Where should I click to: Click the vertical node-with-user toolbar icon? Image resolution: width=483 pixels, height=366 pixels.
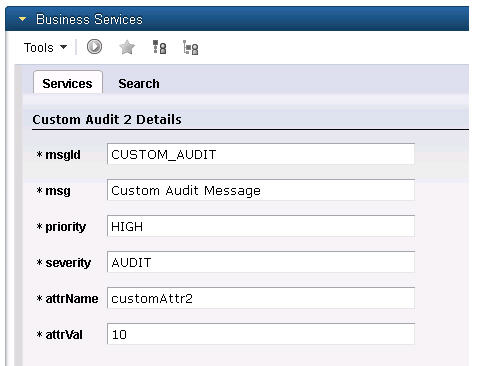[x=159, y=47]
